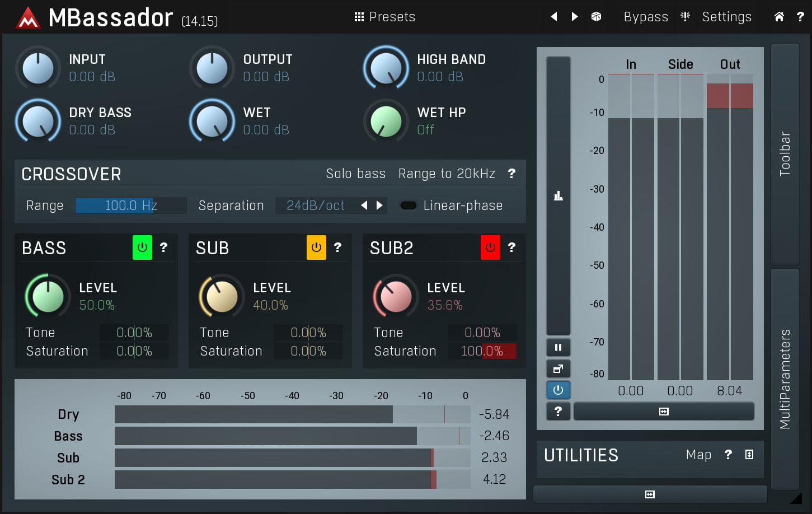Expand the bottom bar under Utilities
812x514 pixels.
[650, 494]
